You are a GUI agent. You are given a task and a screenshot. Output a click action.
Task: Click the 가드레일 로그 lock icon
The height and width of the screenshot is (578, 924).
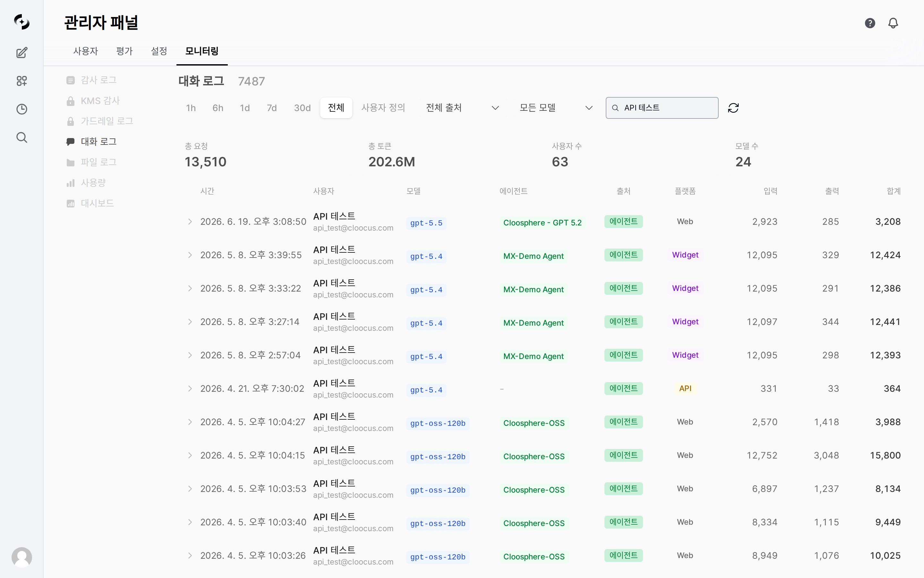tap(70, 121)
